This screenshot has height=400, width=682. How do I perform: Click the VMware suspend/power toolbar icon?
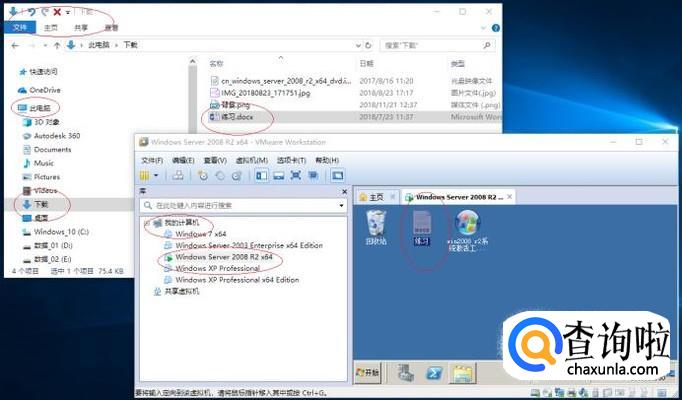coord(144,176)
